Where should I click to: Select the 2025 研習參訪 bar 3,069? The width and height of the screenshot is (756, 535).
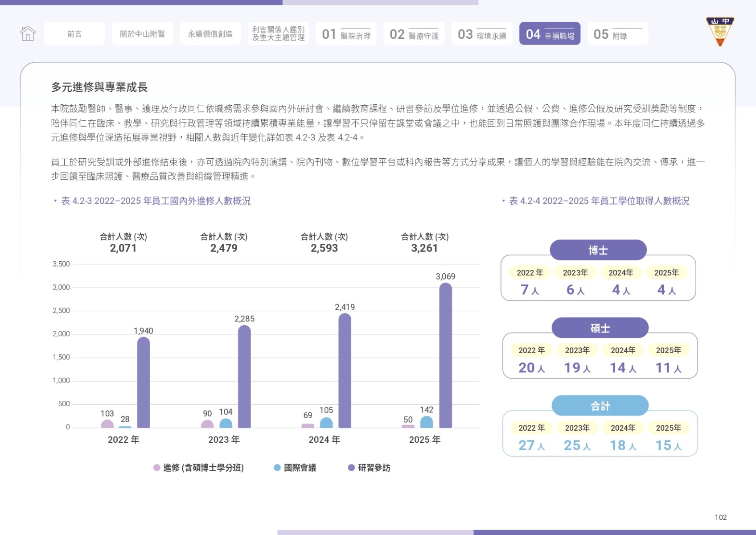pyautogui.click(x=446, y=355)
